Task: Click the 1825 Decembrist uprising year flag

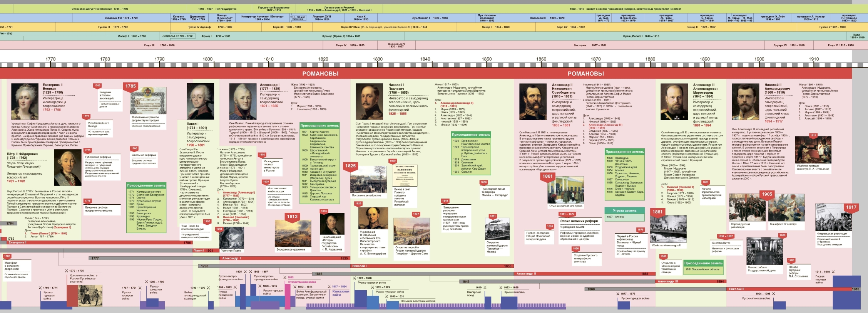Action: pos(350,166)
